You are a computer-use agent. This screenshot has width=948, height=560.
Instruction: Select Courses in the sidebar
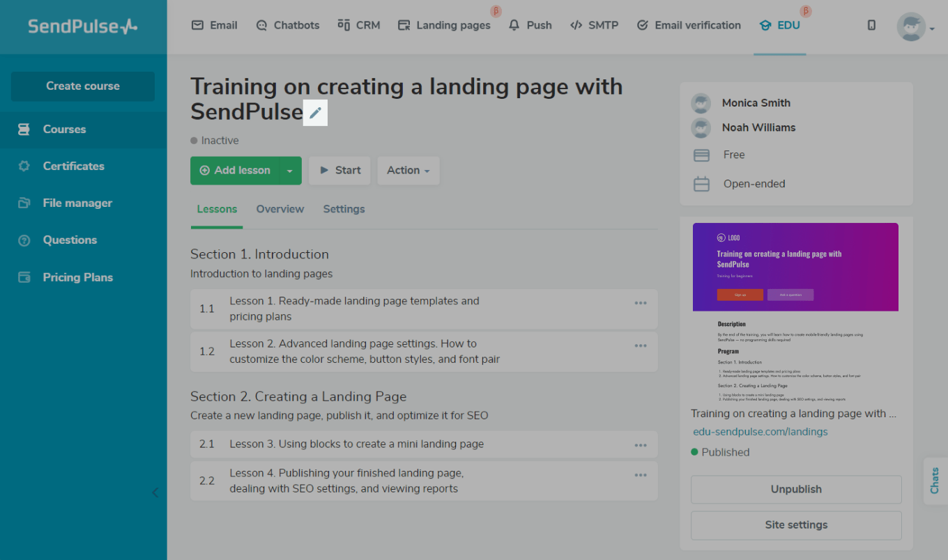83,130
